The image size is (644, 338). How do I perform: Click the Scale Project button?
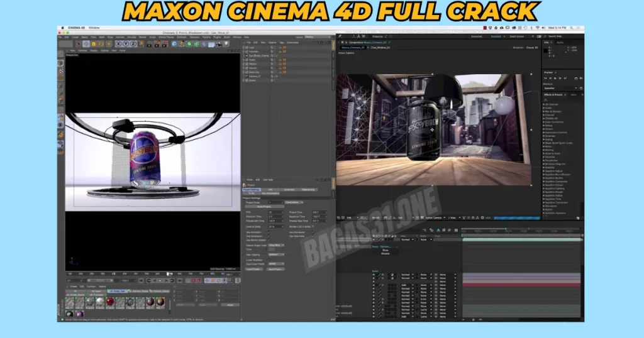tap(265, 207)
